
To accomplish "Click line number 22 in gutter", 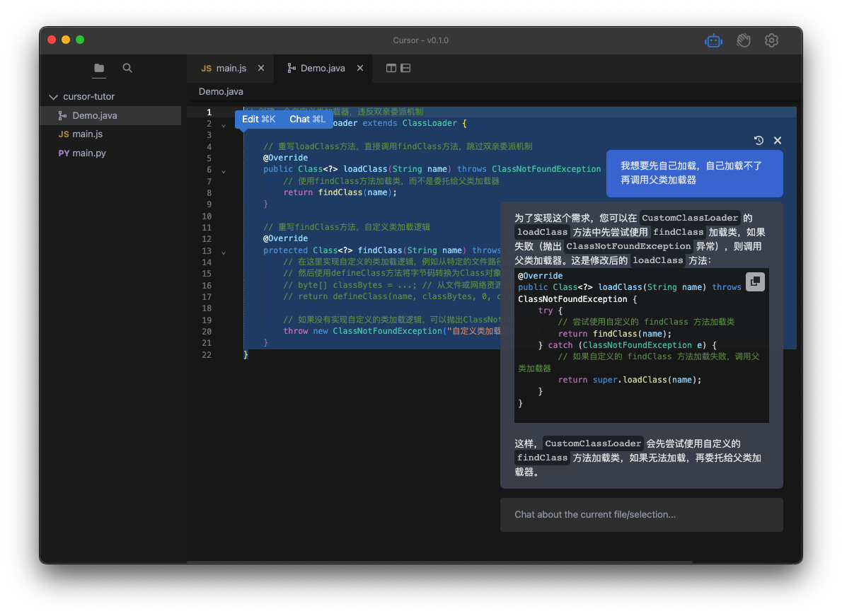I will [207, 355].
